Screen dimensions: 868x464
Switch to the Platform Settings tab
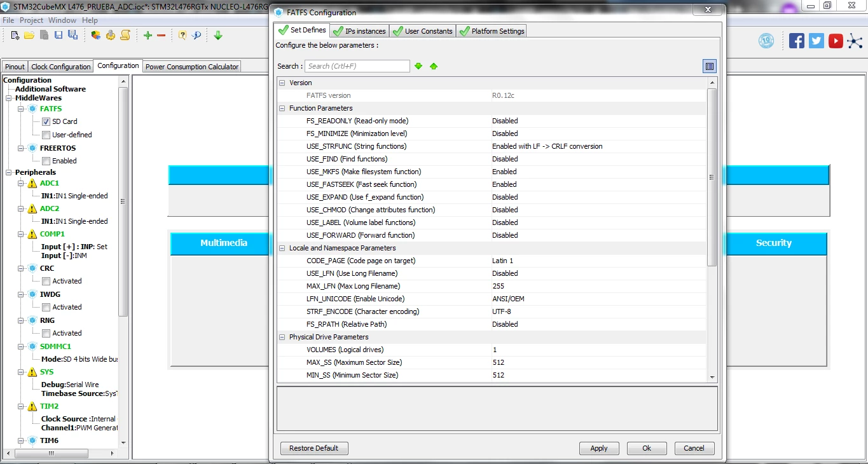(x=492, y=31)
